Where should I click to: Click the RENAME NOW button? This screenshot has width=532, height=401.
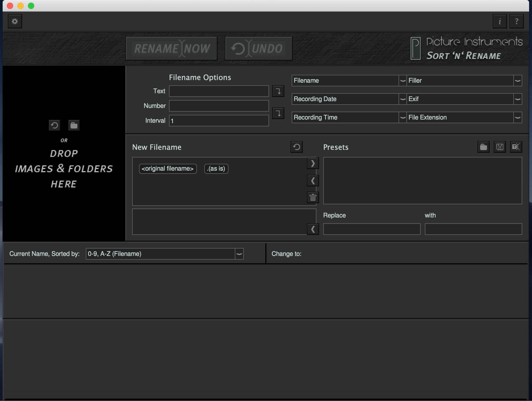pyautogui.click(x=171, y=48)
